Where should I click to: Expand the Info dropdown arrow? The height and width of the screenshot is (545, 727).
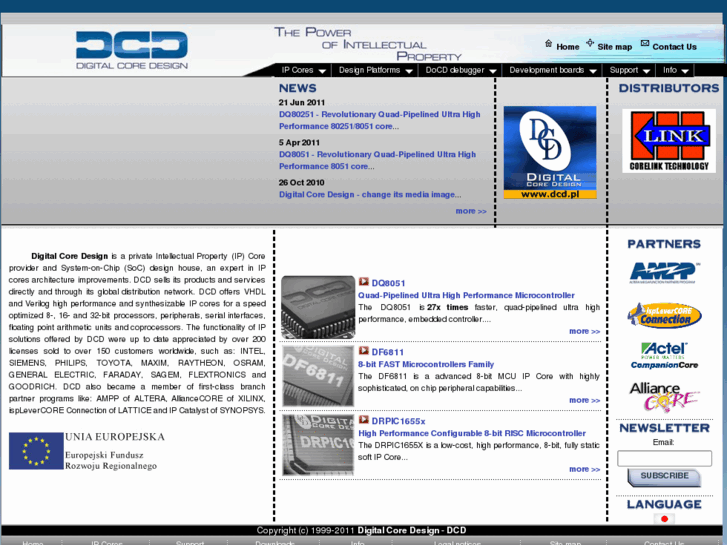[x=685, y=71]
